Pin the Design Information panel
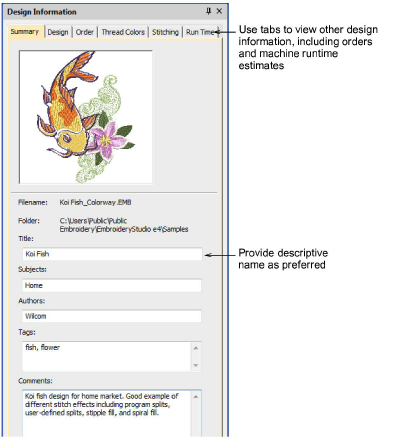397x445 pixels. (x=209, y=11)
